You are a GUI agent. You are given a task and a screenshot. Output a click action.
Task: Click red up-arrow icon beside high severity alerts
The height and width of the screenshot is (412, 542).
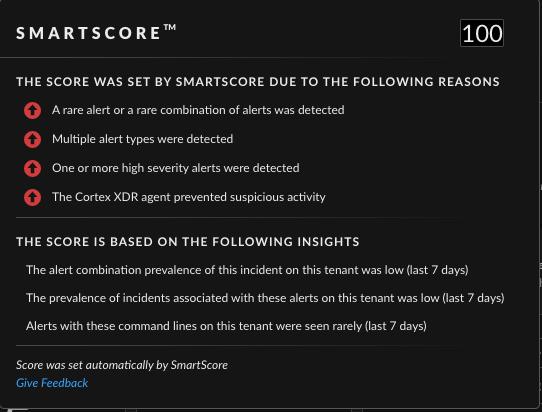32,169
